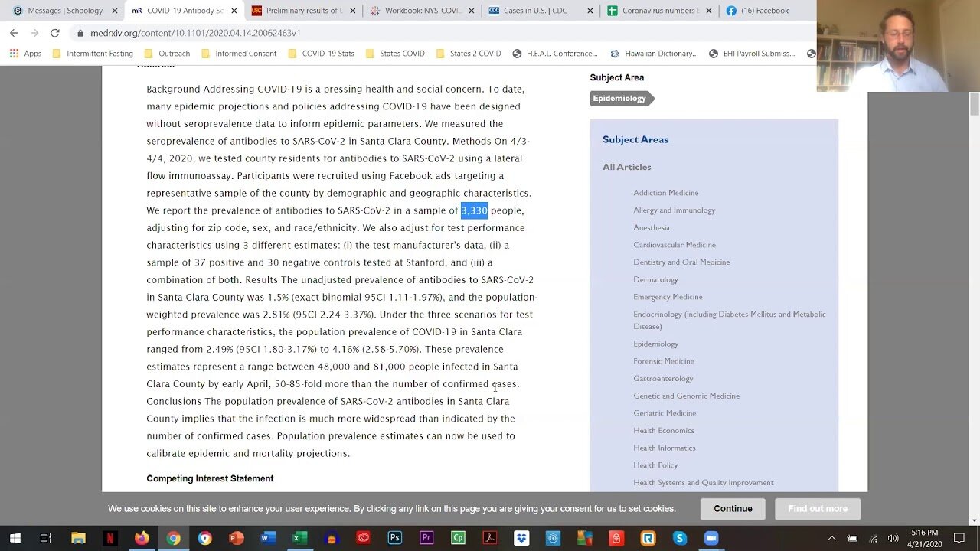The height and width of the screenshot is (551, 980).
Task: Open Word from taskbar
Action: point(268,538)
